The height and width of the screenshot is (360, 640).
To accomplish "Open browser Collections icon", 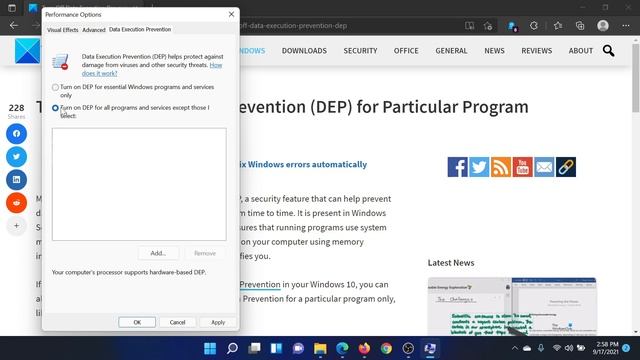I will [x=580, y=26].
